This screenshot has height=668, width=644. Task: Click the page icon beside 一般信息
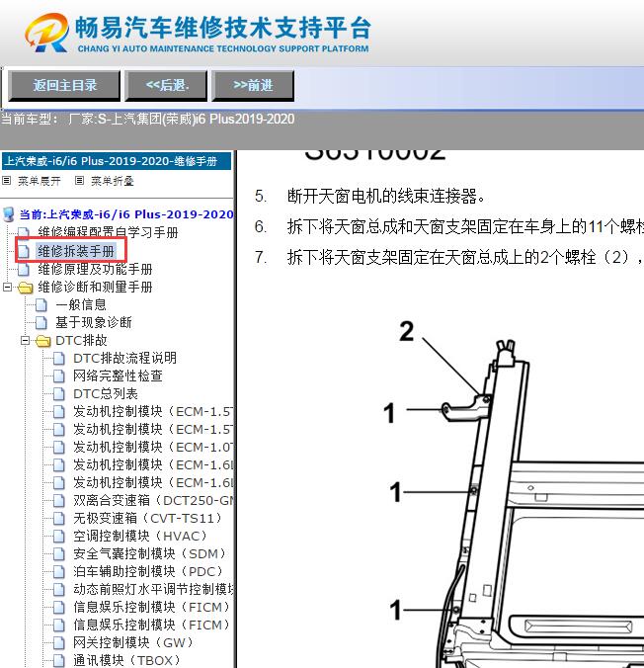coord(41,305)
